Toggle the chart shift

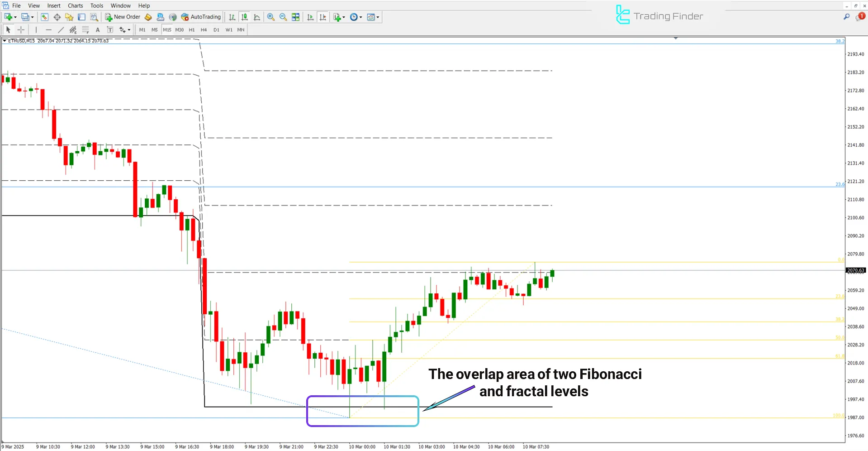tap(323, 17)
